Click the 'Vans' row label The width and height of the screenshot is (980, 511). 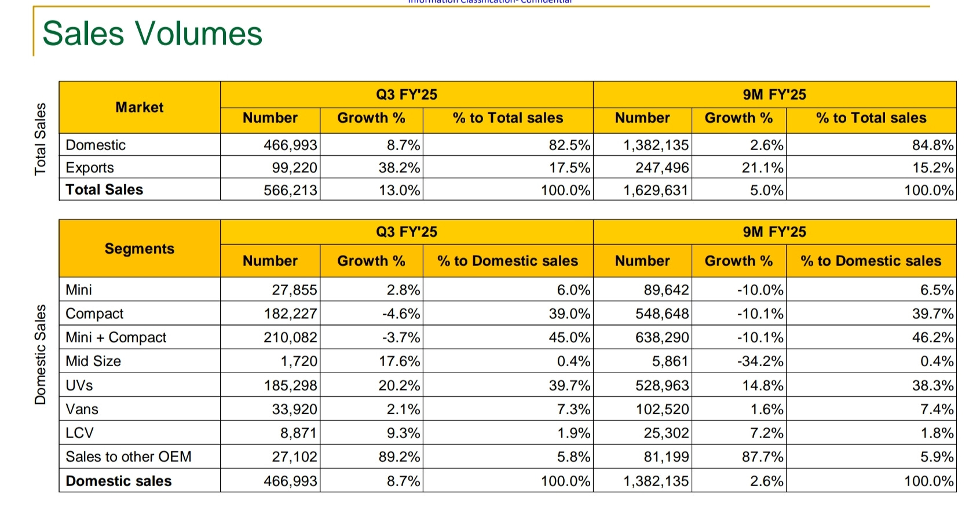(x=82, y=409)
